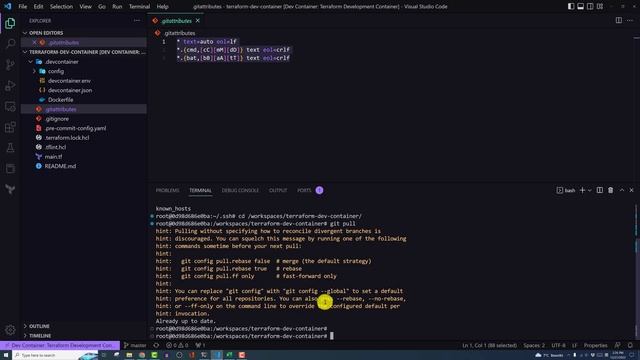
Task: Open forwarded ports indicator in status bar
Action: point(200,345)
